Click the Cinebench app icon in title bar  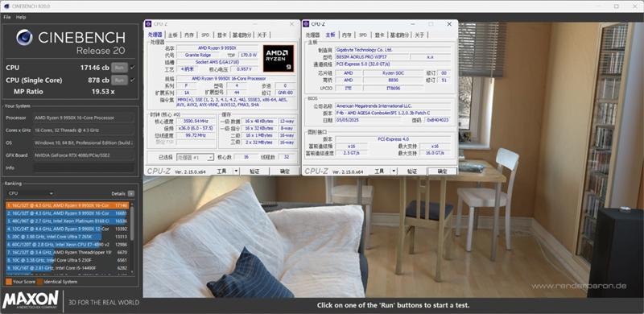[x=6, y=6]
